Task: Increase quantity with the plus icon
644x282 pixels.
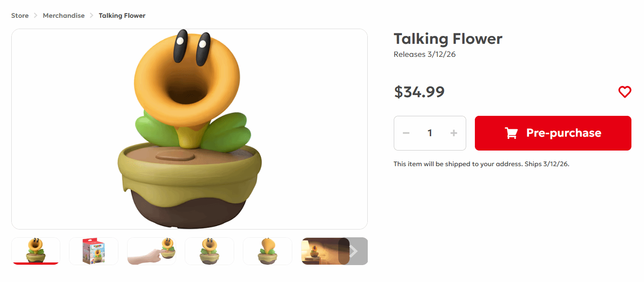Action: point(454,133)
